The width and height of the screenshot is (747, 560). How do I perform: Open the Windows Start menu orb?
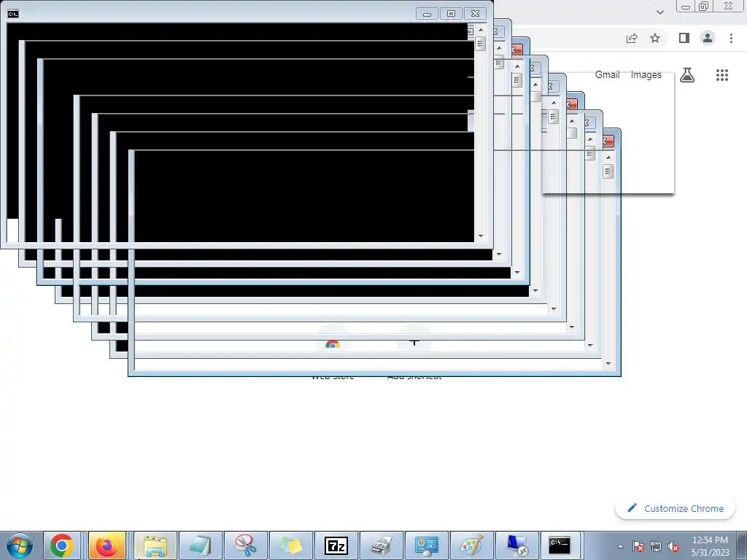point(19,545)
